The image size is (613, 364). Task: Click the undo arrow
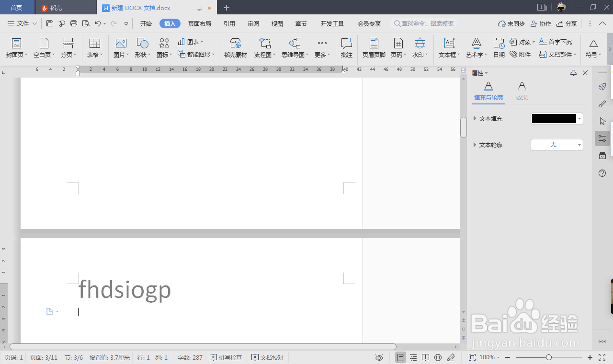[98, 23]
